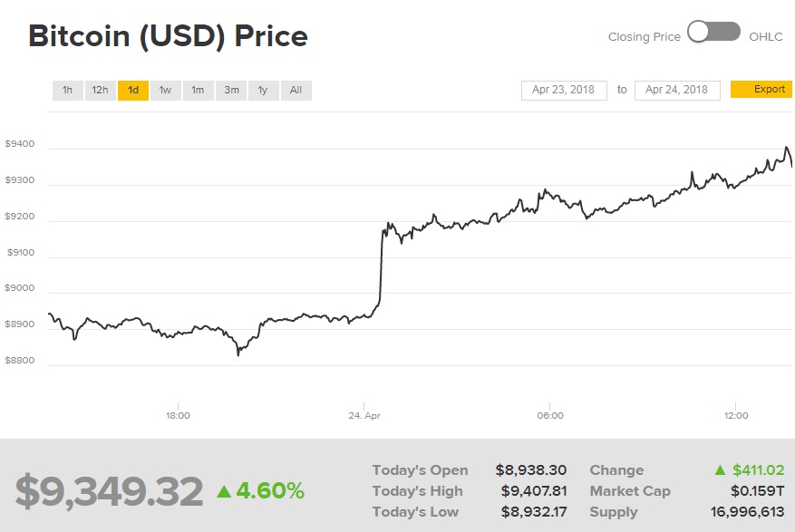
Task: Click the $9,349.32 current price
Action: (x=109, y=491)
